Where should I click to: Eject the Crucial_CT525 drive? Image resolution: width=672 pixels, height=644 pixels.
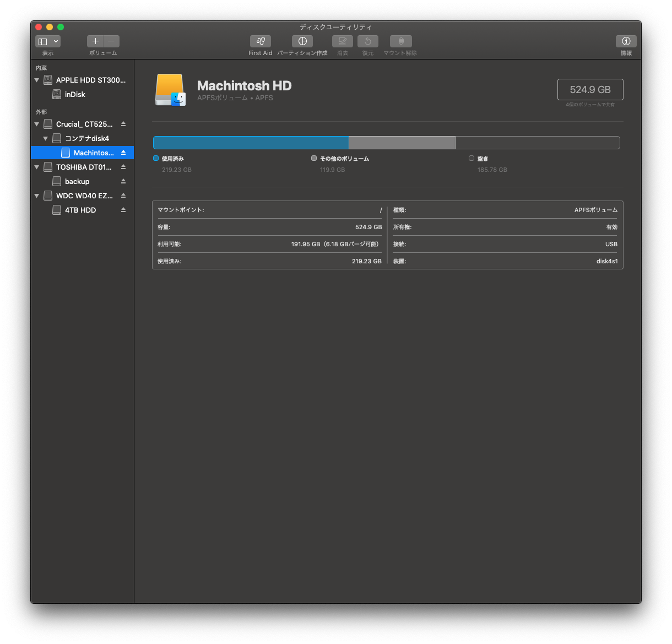coord(123,124)
